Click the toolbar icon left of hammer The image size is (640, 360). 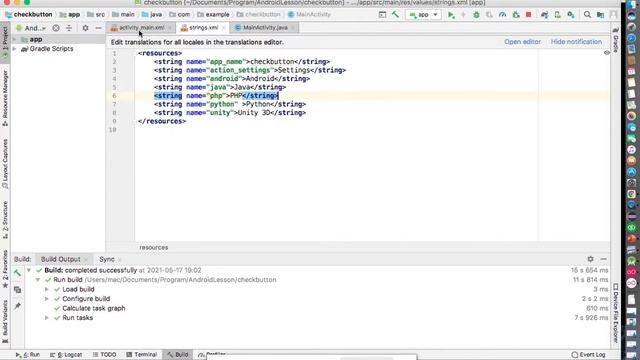click(382, 15)
